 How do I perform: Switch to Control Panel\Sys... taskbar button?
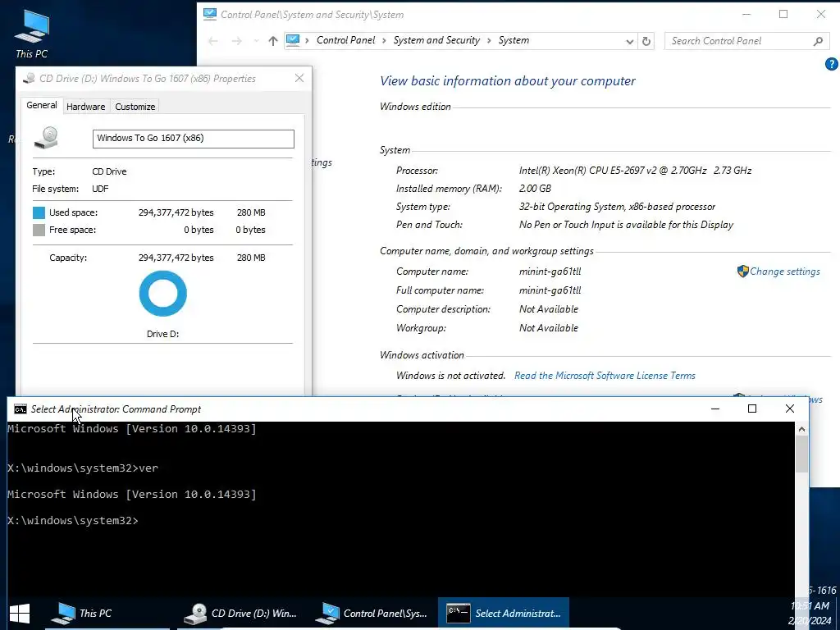click(372, 614)
